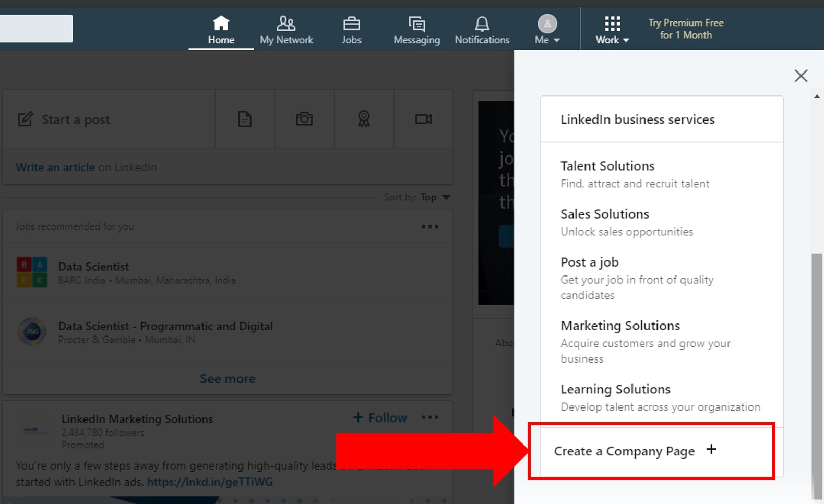Select Learning Solutions
The height and width of the screenshot is (504, 824).
coord(615,389)
